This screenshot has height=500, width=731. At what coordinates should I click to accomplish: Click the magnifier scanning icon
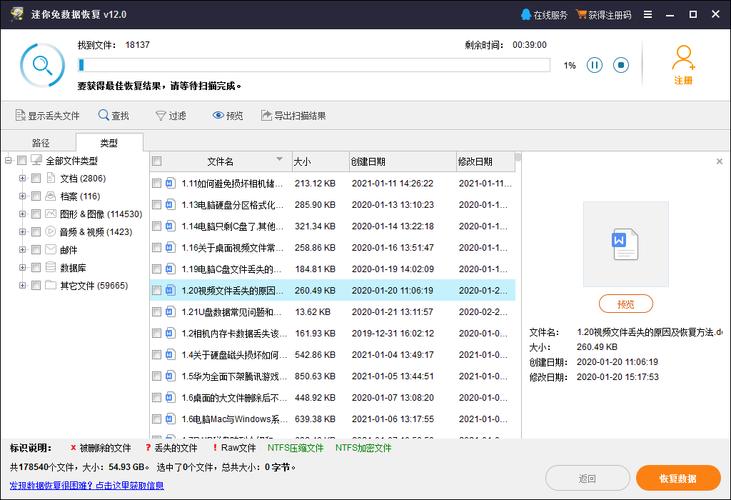pyautogui.click(x=42, y=65)
